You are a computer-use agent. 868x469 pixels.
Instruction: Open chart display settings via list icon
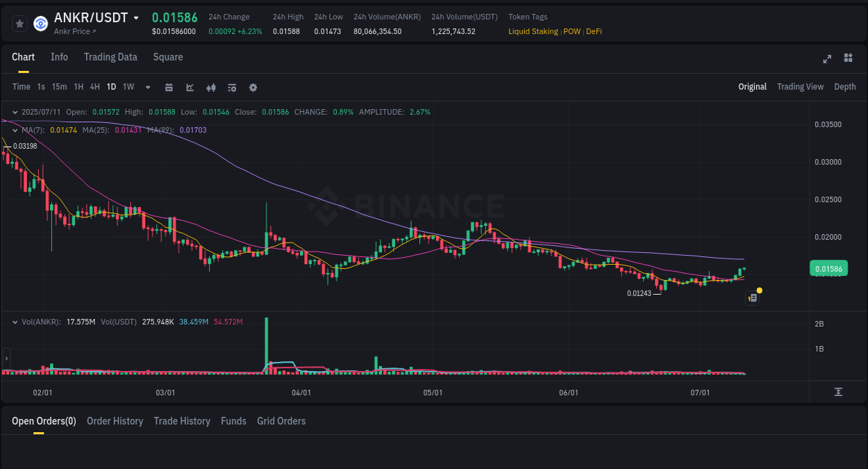point(231,87)
